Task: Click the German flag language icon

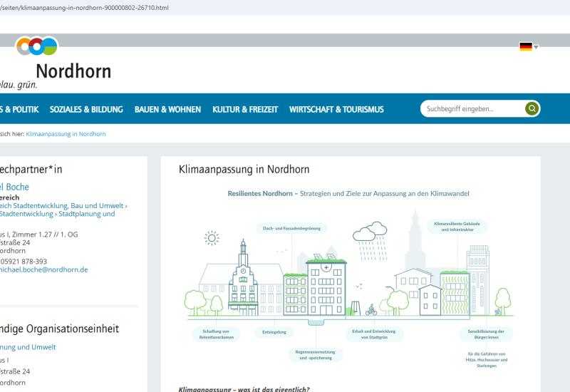Action: pyautogui.click(x=525, y=47)
